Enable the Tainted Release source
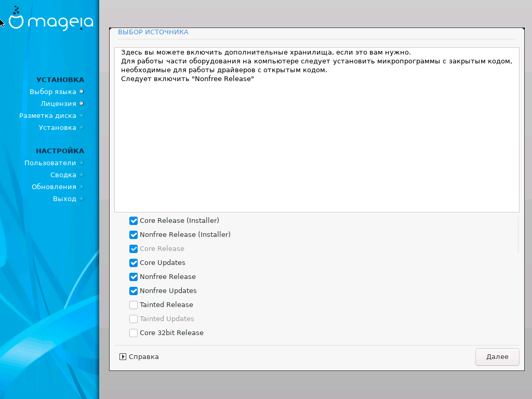Screen dimensions: 532x399 pos(134,305)
